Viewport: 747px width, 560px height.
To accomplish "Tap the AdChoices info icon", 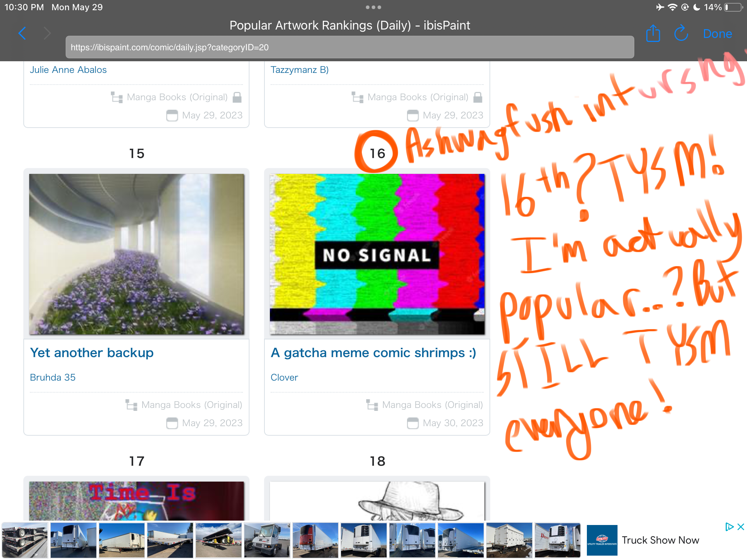I will [x=729, y=527].
